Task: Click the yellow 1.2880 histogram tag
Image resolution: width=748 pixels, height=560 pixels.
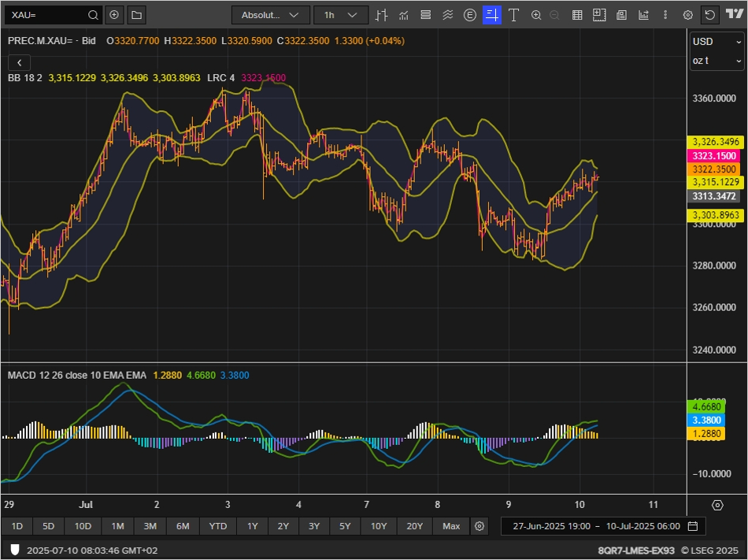Action: pyautogui.click(x=706, y=434)
